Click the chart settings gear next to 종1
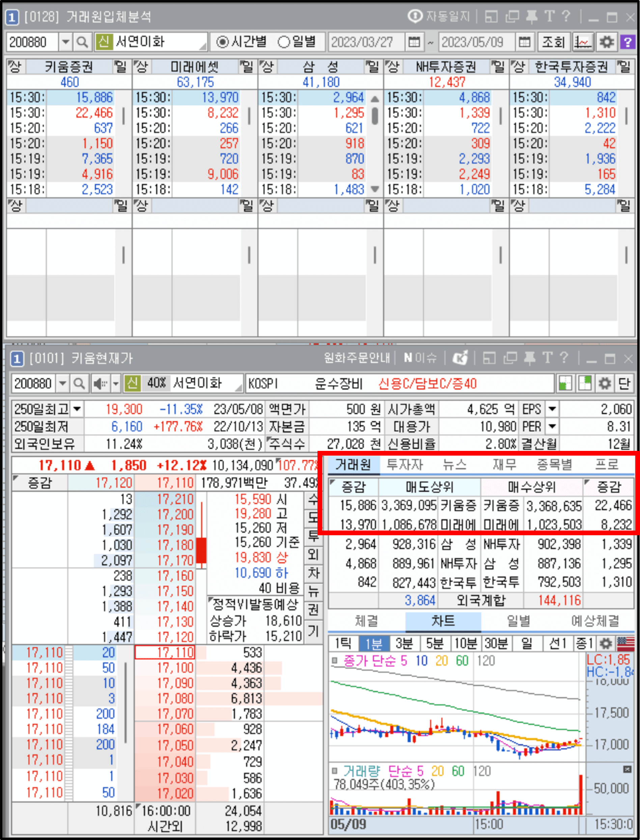This screenshot has width=640, height=840. 606,643
